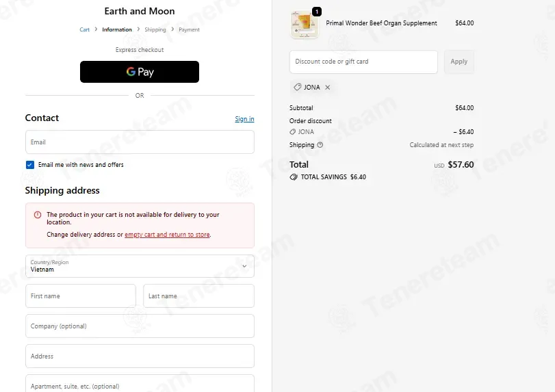Click the red error alert icon
The width and height of the screenshot is (555, 392).
pyautogui.click(x=38, y=215)
